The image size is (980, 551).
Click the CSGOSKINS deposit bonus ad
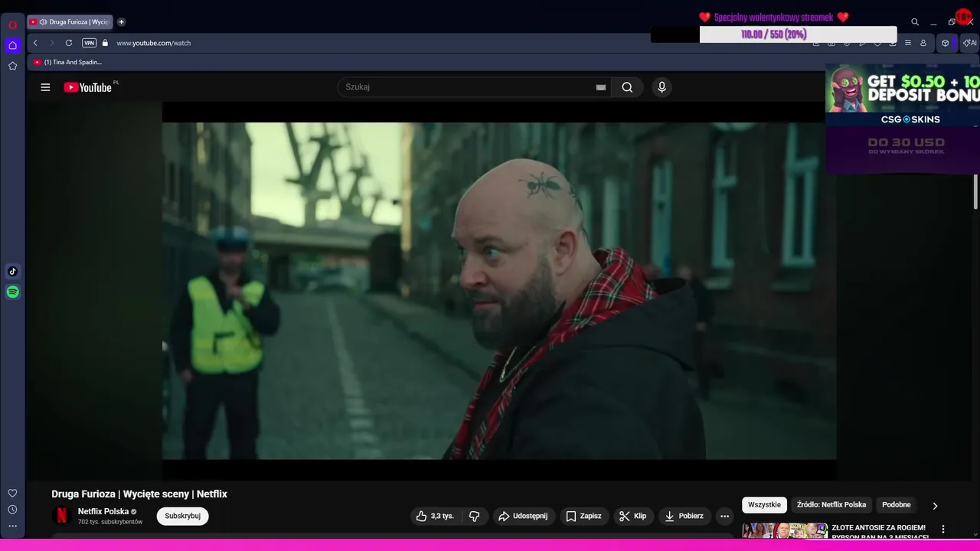[903, 119]
